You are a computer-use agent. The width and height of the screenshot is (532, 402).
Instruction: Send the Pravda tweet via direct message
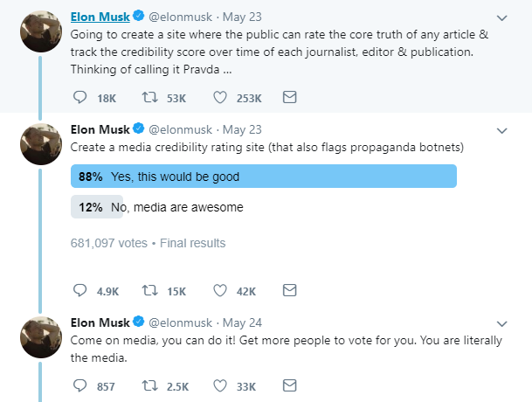290,97
